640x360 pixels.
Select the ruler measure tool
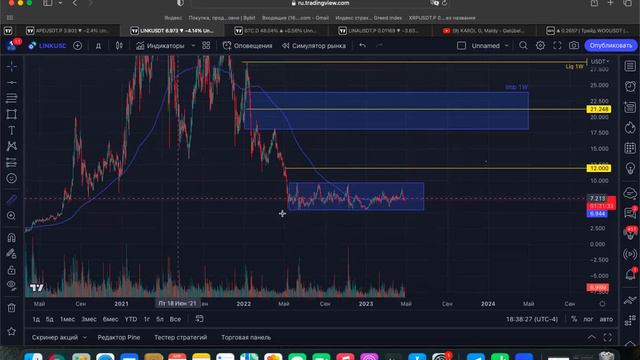click(11, 199)
